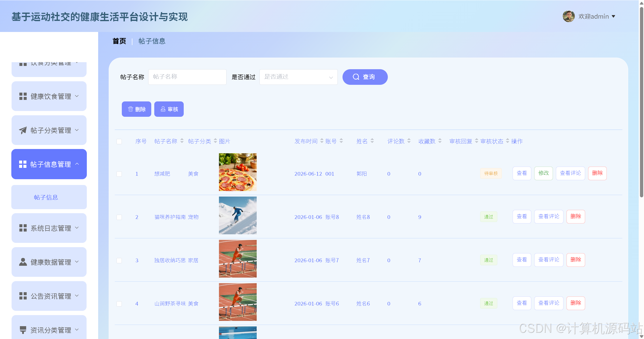The image size is (644, 339).
Task: Delete the 独居收纳巧思 post row
Action: [576, 260]
